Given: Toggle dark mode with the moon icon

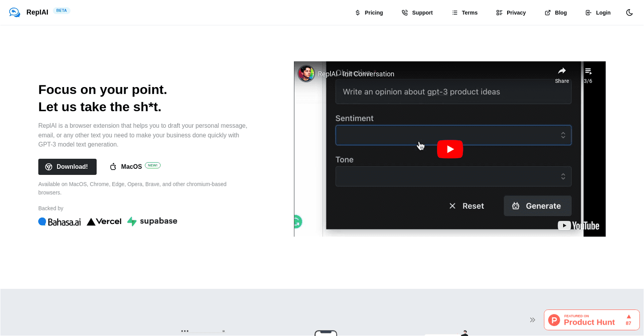Looking at the screenshot, I should 630,12.
